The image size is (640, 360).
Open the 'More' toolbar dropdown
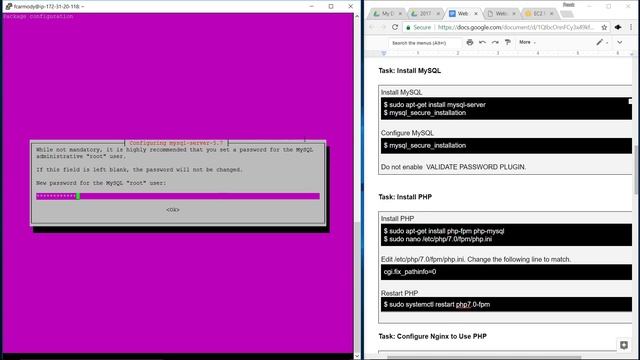pyautogui.click(x=527, y=42)
